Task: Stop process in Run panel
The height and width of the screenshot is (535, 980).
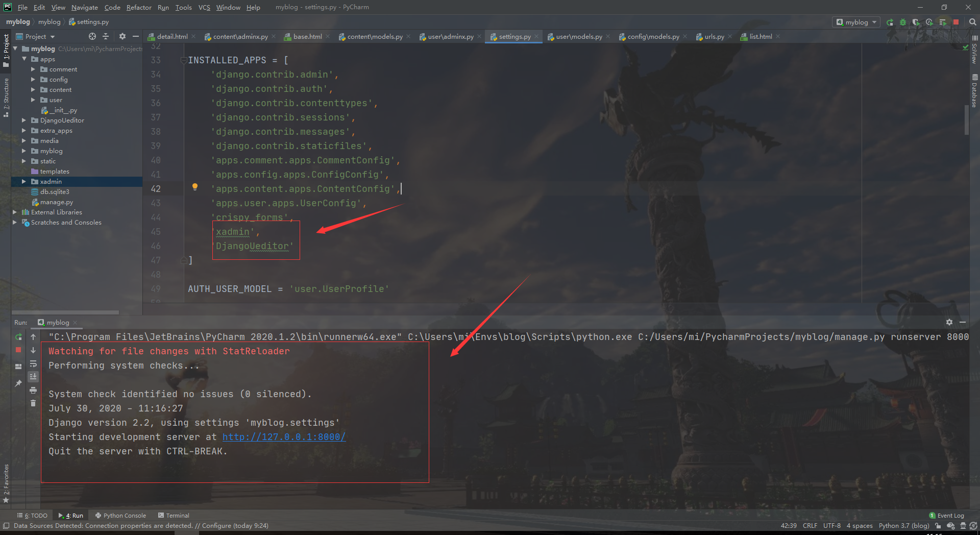Action: (x=18, y=350)
